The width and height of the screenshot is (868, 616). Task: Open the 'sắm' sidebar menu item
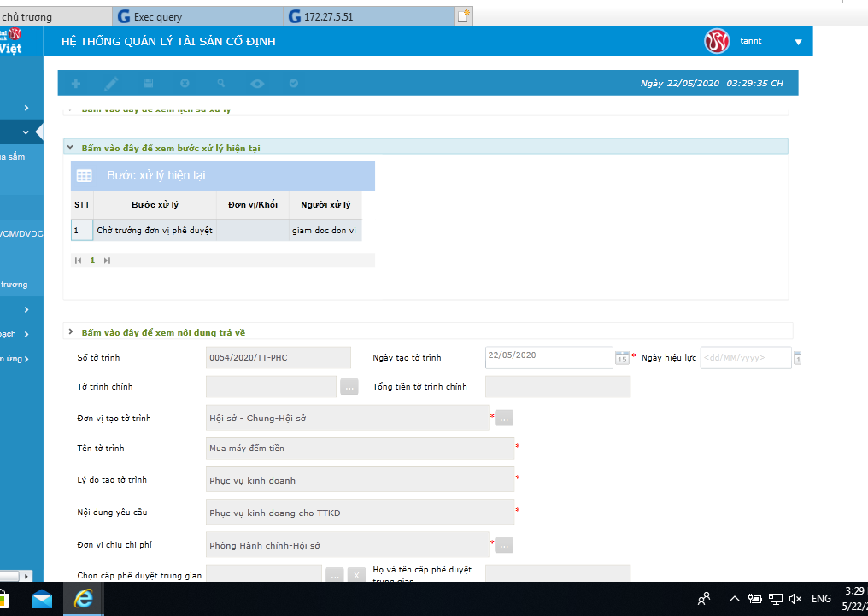coord(14,157)
